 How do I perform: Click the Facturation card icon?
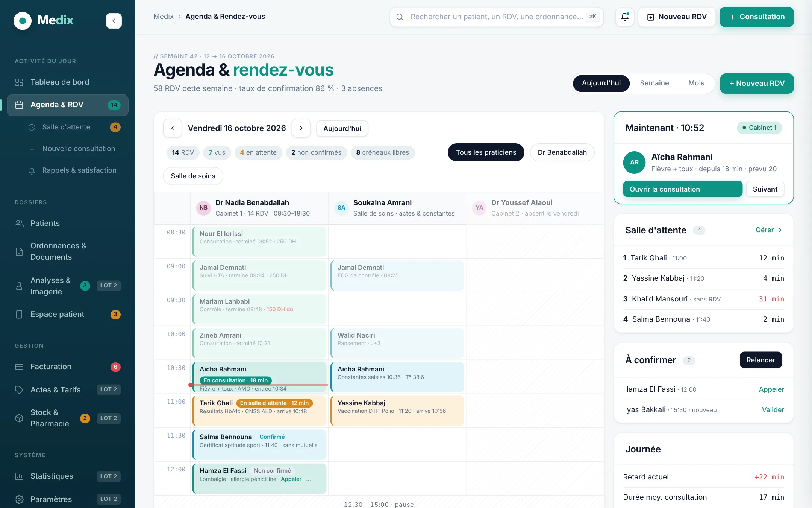19,367
